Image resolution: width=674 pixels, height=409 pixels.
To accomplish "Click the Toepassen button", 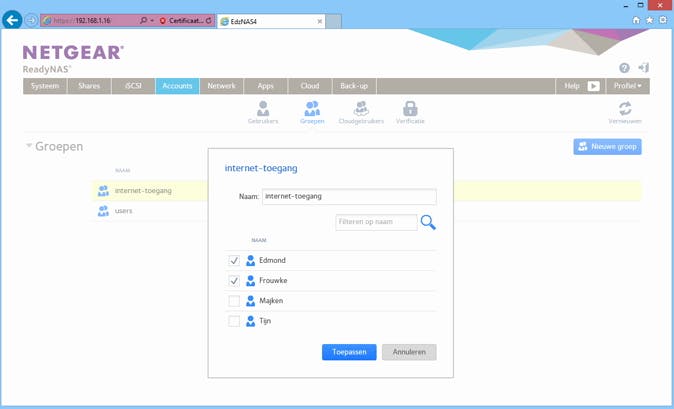I will click(x=349, y=352).
